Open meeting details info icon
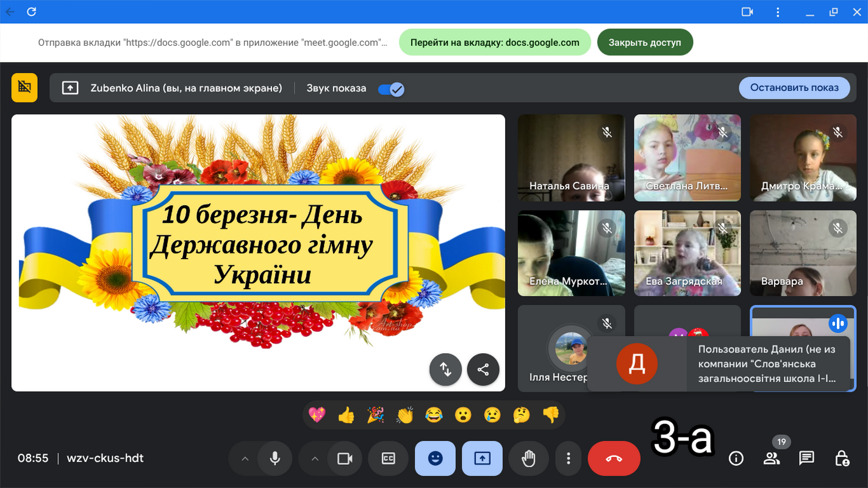868x488 pixels. coord(736,458)
